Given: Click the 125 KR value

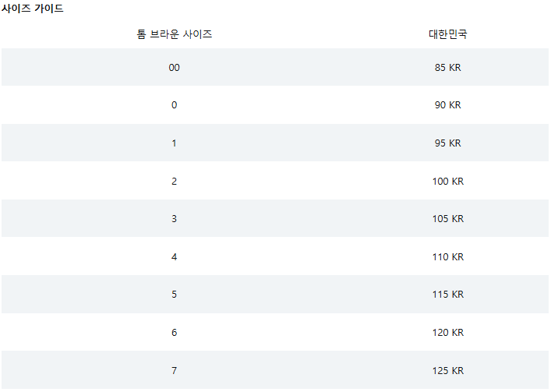Looking at the screenshot, I should click(448, 371).
